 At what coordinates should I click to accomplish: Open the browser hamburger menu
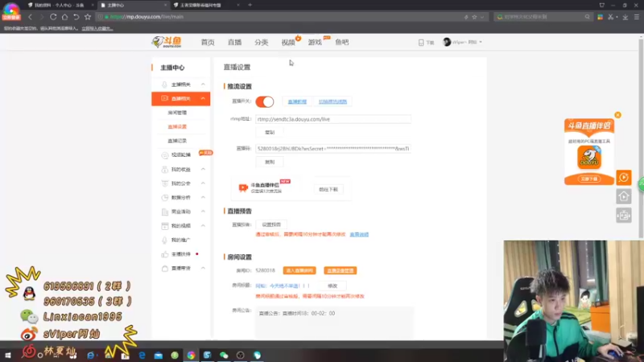click(x=637, y=17)
